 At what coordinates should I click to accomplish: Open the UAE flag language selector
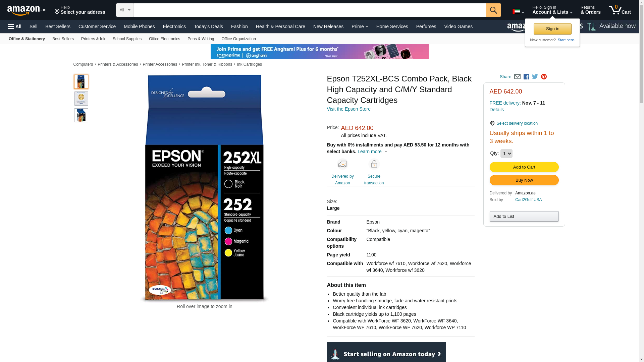coord(518,12)
